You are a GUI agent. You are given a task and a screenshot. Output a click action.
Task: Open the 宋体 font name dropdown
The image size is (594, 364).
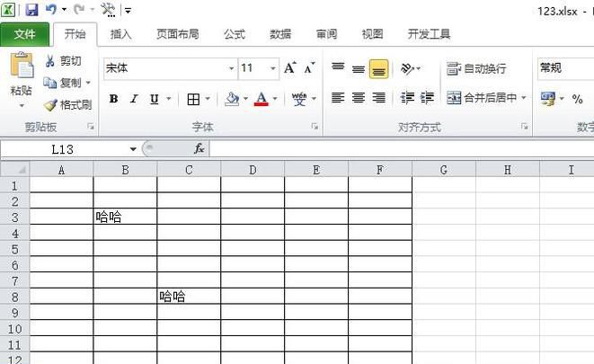coord(232,68)
